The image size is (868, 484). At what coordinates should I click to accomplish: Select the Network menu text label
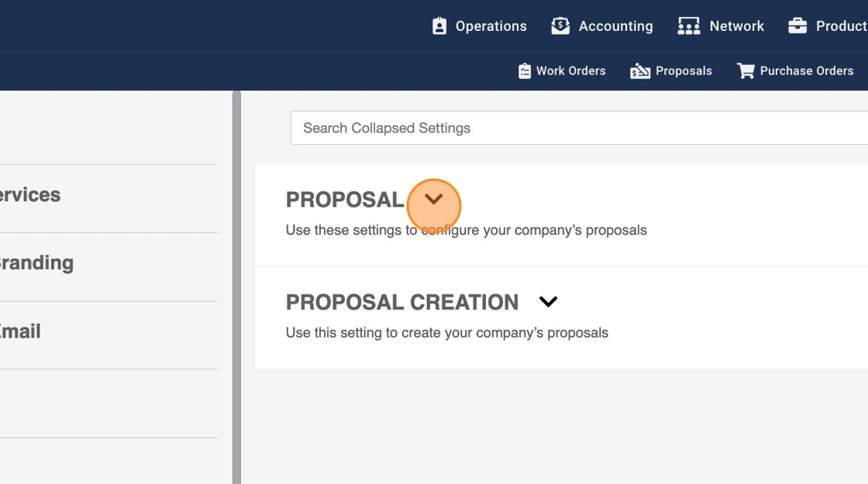pos(736,26)
